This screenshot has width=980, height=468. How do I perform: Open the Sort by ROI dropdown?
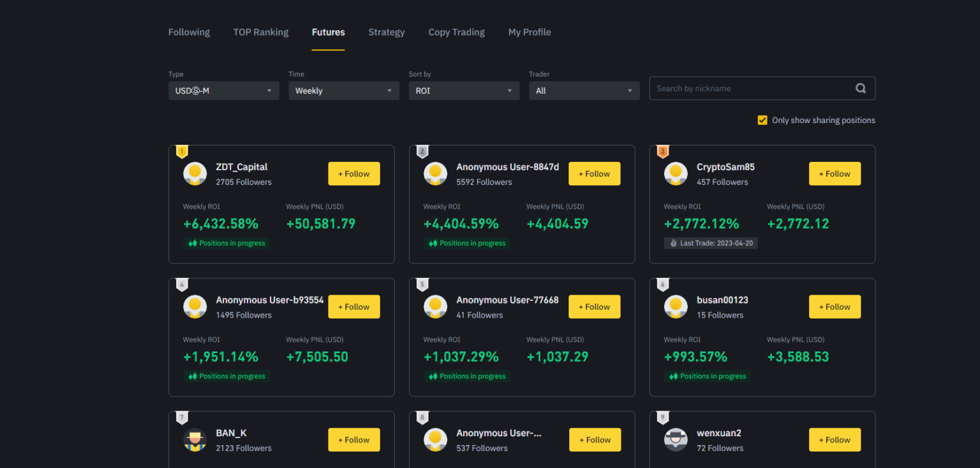click(464, 91)
